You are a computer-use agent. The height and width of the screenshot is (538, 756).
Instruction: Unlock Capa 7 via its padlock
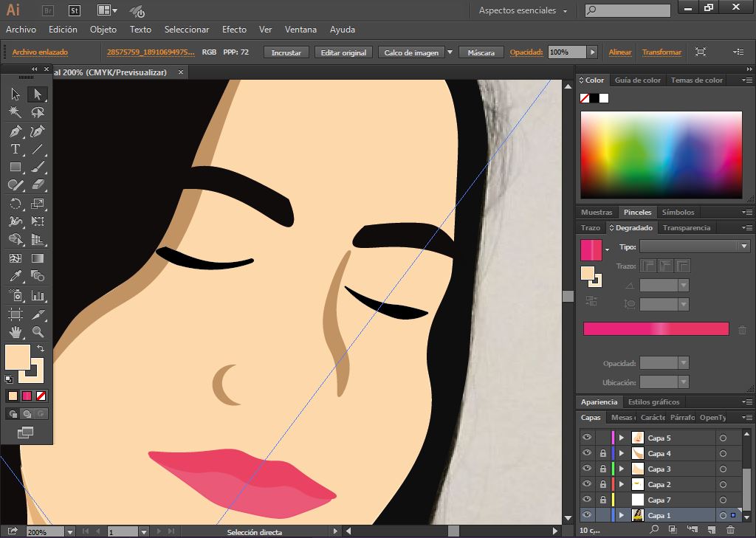tap(602, 500)
